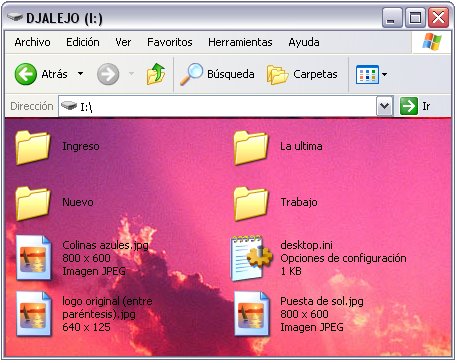Click the Trabajo folder name
The image size is (457, 363).
[x=299, y=202]
